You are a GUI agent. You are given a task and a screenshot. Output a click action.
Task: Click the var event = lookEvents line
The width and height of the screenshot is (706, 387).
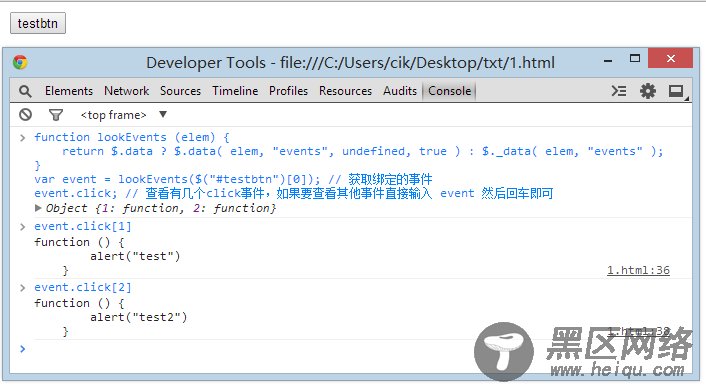tap(233, 179)
